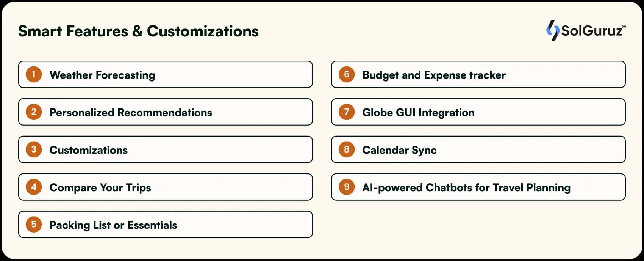The image size is (644, 261).
Task: Select Budget and Expense tracker
Action: point(434,75)
